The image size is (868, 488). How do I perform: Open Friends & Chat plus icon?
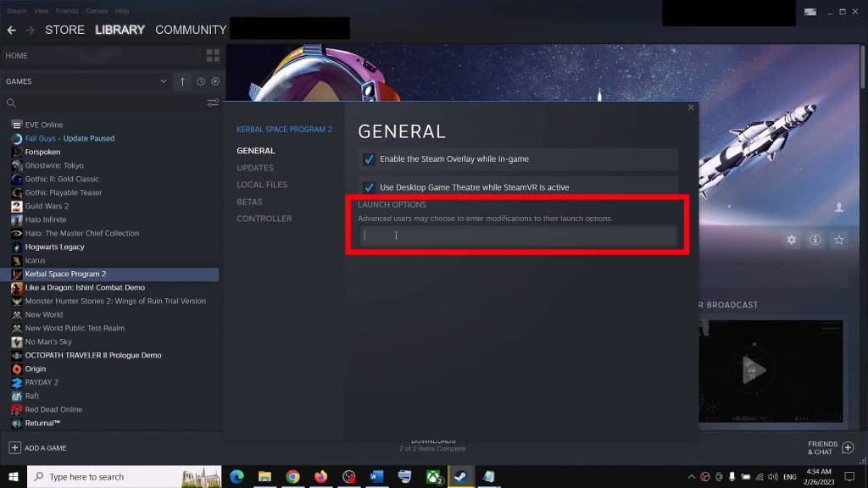(x=848, y=447)
